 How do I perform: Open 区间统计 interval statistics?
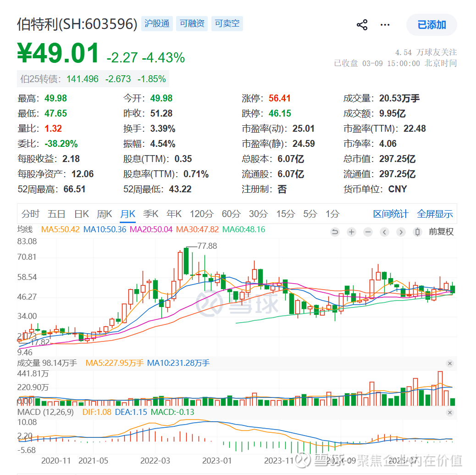[x=391, y=214]
